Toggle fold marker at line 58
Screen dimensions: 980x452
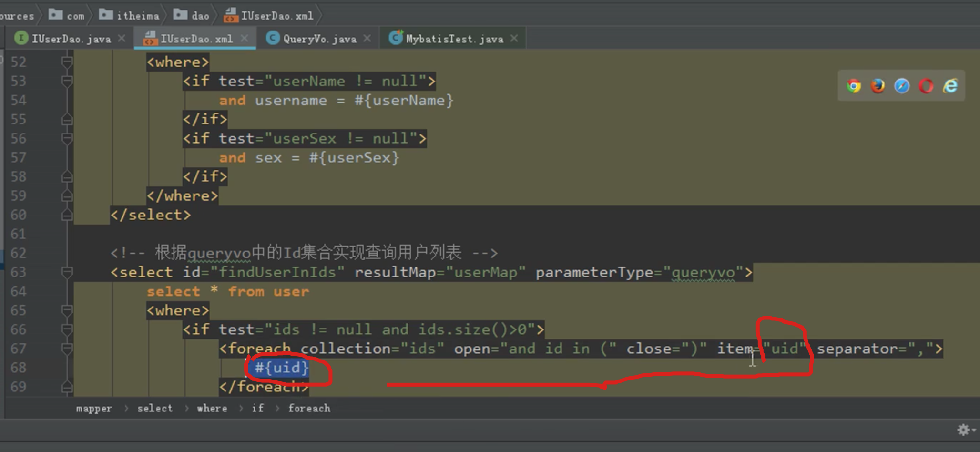coord(67,176)
